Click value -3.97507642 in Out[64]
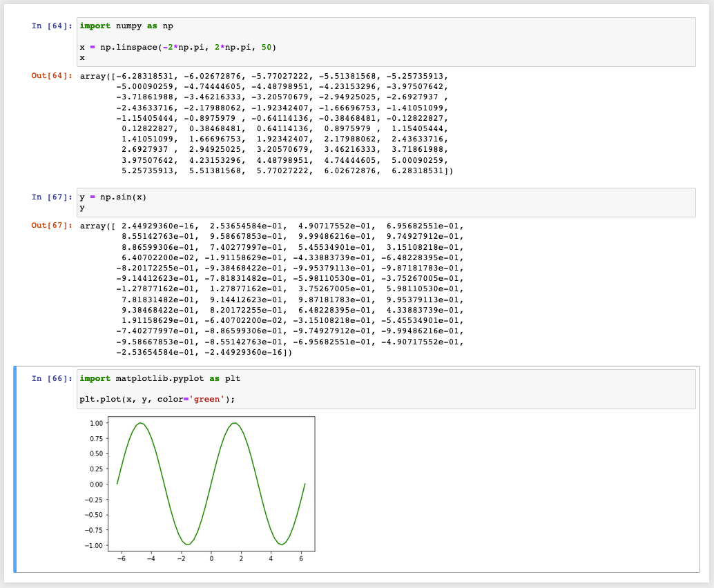Viewport: 714px width, 588px height. click(415, 86)
